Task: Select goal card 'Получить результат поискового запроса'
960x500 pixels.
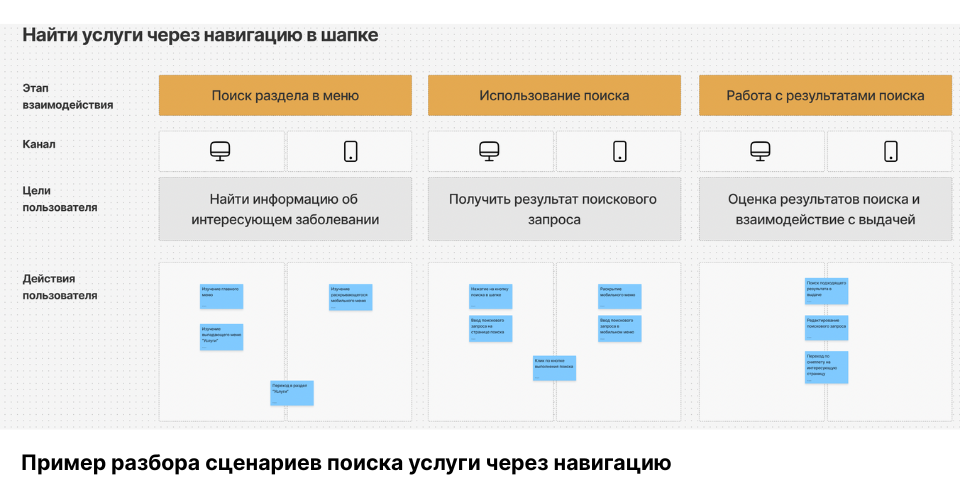Action: (554, 209)
